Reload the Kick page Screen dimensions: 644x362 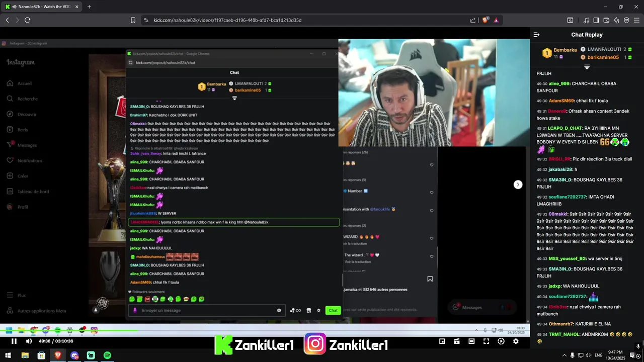pos(27,20)
